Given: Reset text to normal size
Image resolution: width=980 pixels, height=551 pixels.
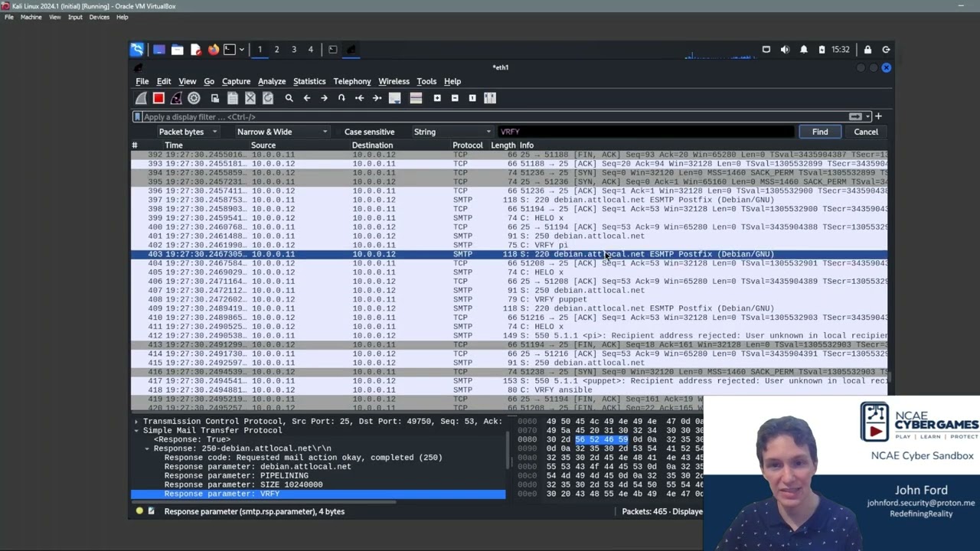Looking at the screenshot, I should click(x=472, y=98).
